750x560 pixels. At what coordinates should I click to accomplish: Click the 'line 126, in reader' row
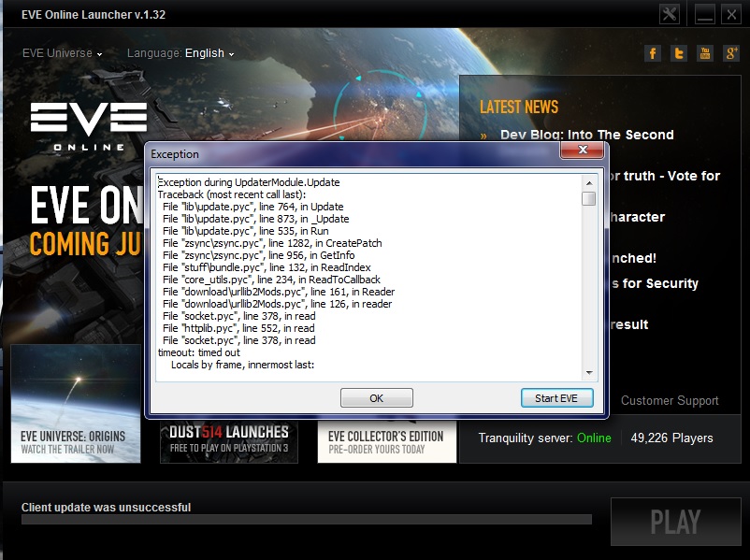pyautogui.click(x=278, y=304)
